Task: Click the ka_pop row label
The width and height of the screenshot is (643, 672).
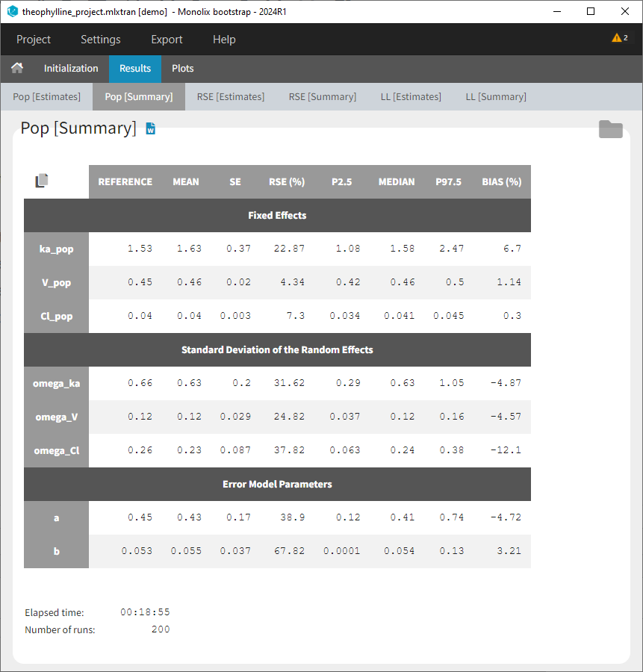Action: (x=57, y=249)
